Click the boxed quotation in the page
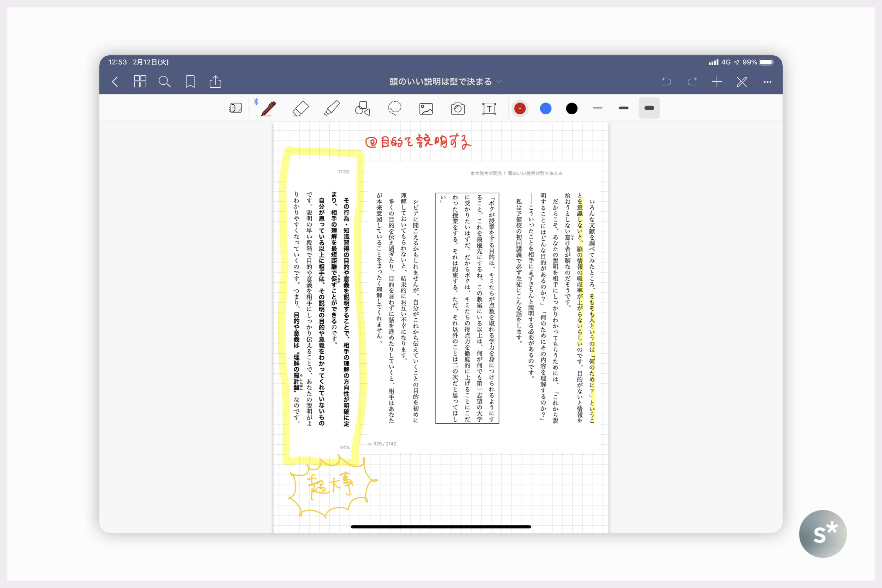Screen dimensions: 882x588 point(467,308)
